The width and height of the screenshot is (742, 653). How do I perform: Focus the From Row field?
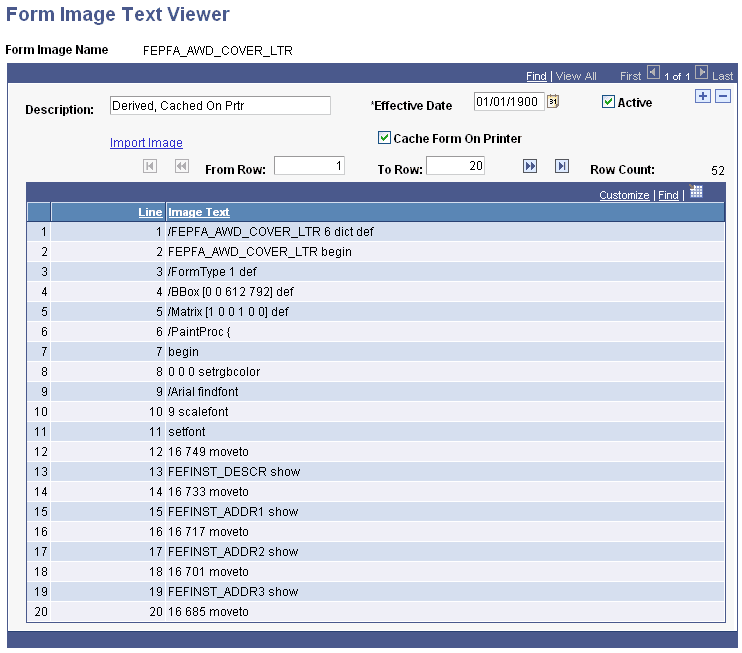point(309,166)
